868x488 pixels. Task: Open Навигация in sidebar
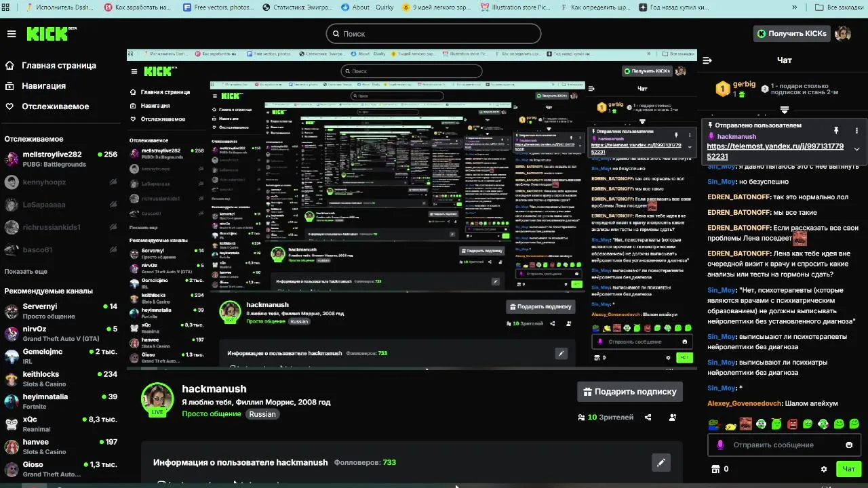pos(36,86)
